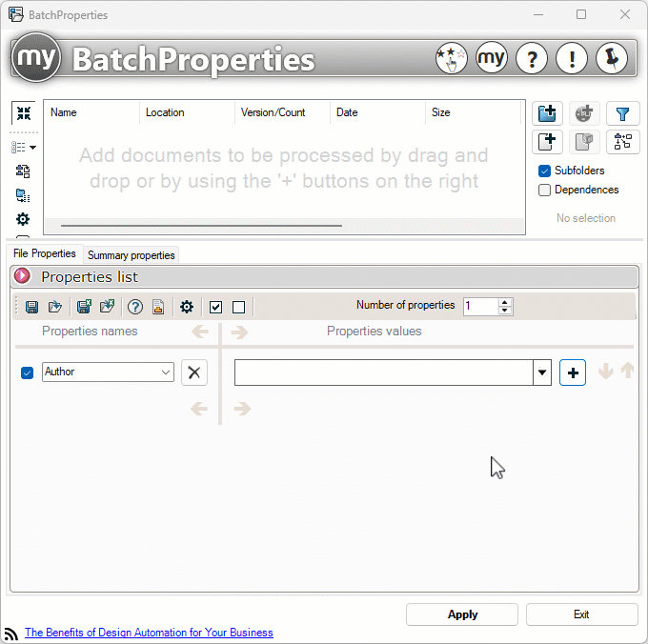Select the File Properties tab
The image size is (648, 644).
45,254
